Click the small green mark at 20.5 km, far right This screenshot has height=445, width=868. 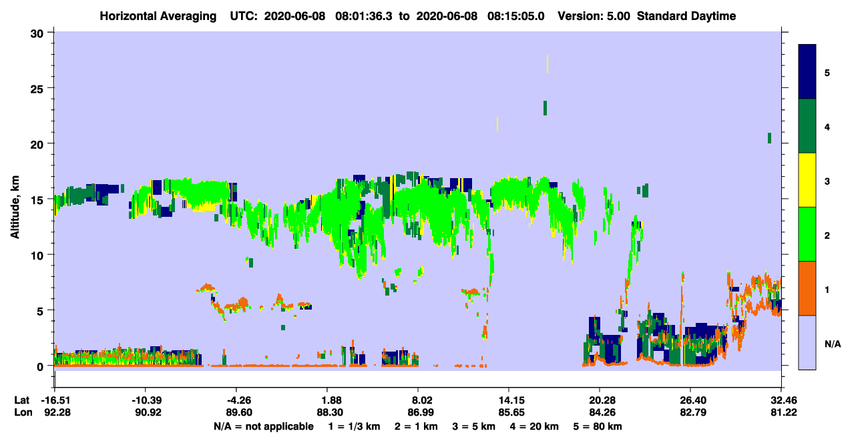[x=770, y=137]
